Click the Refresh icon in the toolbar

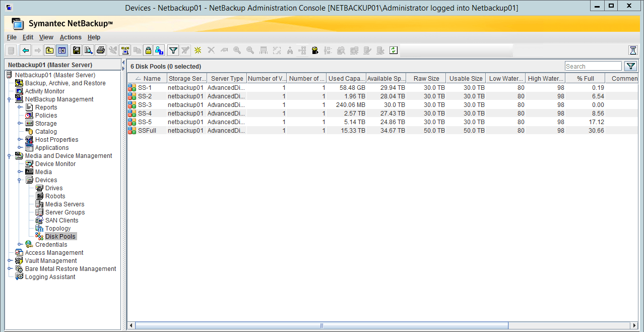(x=394, y=50)
